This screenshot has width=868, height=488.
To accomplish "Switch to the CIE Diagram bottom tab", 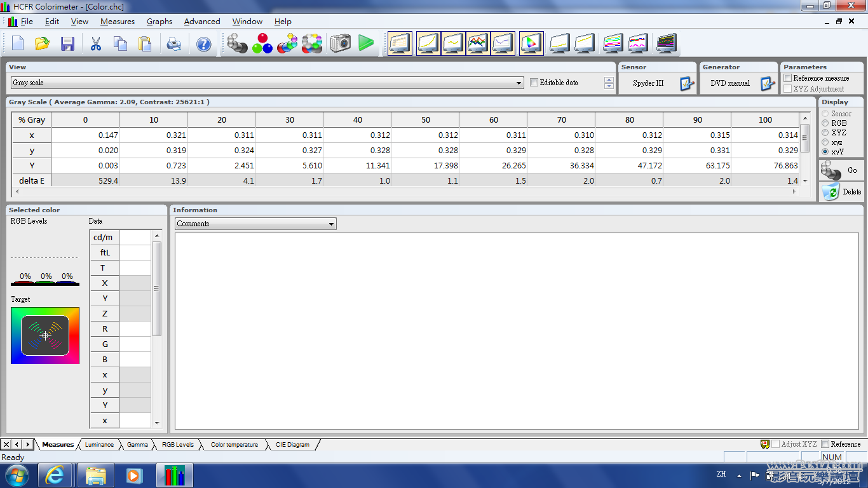I will [x=292, y=445].
